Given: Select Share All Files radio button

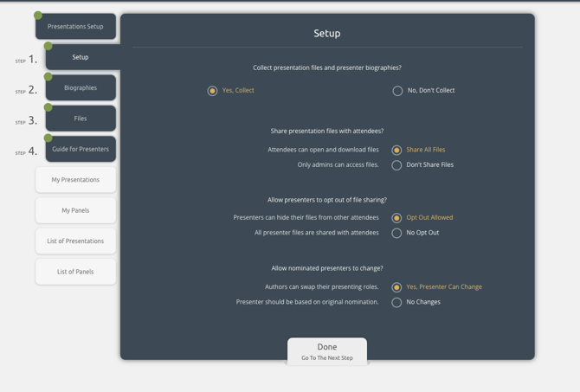Looking at the screenshot, I should click(x=396, y=151).
